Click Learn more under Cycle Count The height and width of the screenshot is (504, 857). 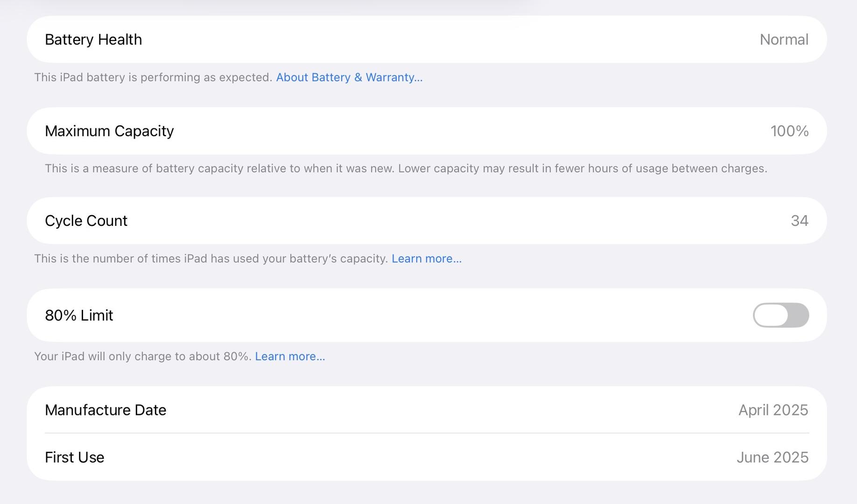point(426,259)
